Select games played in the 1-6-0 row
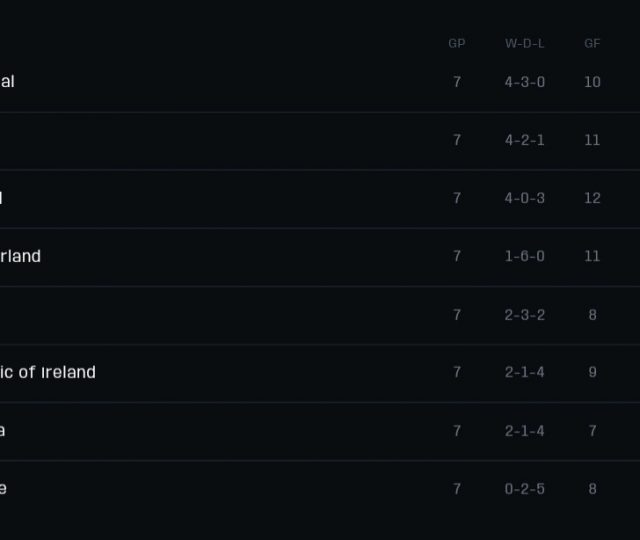 point(457,256)
